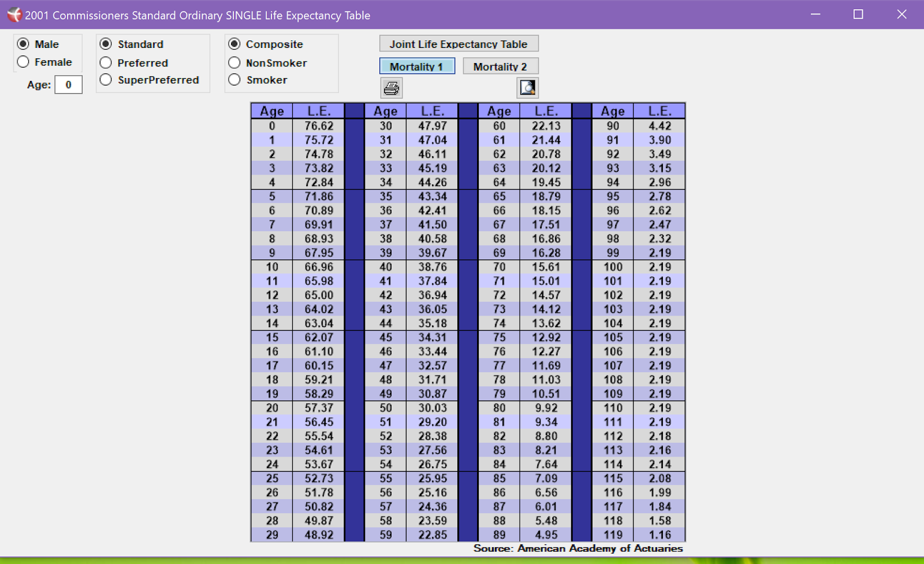Screen dimensions: 924x564
Task: Click the age 18 cell in the table
Action: click(x=272, y=380)
